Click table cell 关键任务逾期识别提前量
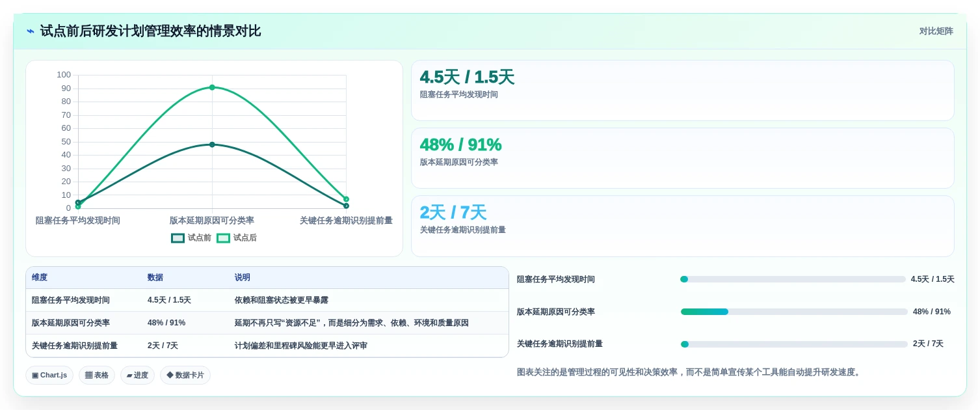Image resolution: width=980 pixels, height=410 pixels. tap(75, 346)
